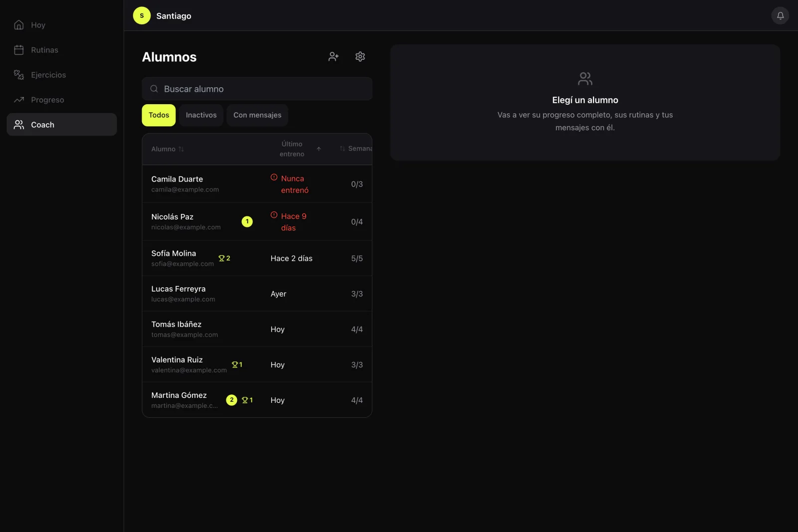Select the Todos filter tab
The image size is (798, 532).
[x=159, y=115]
